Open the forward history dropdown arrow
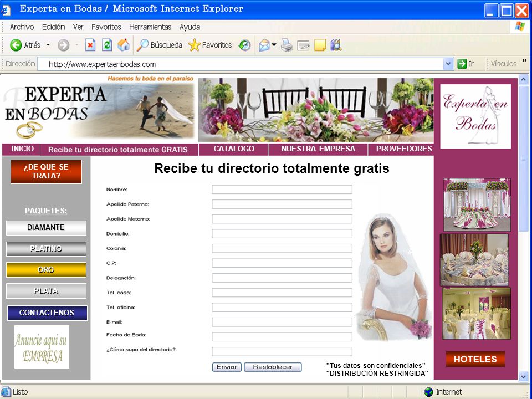The width and height of the screenshot is (532, 399). (x=76, y=45)
